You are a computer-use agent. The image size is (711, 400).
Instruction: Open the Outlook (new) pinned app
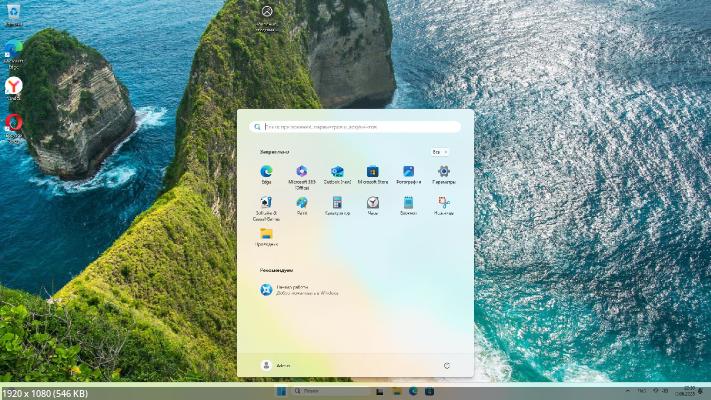(x=337, y=174)
